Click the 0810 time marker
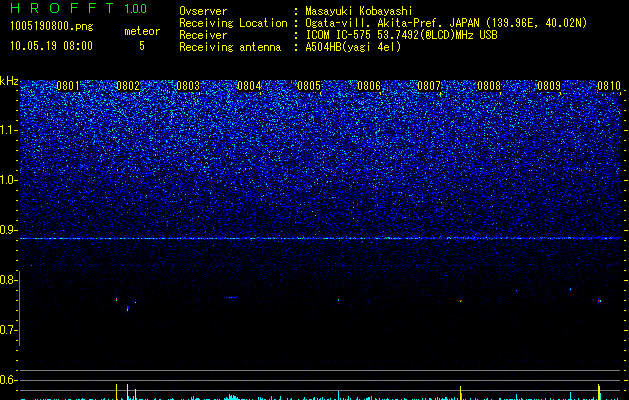The image size is (629, 400). click(609, 86)
